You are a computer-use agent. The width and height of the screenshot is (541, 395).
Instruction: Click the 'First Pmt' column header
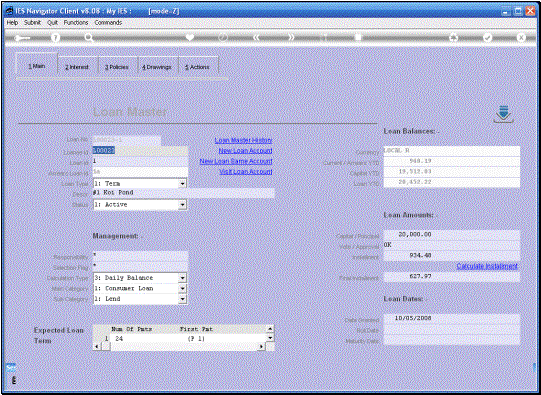[196, 329]
